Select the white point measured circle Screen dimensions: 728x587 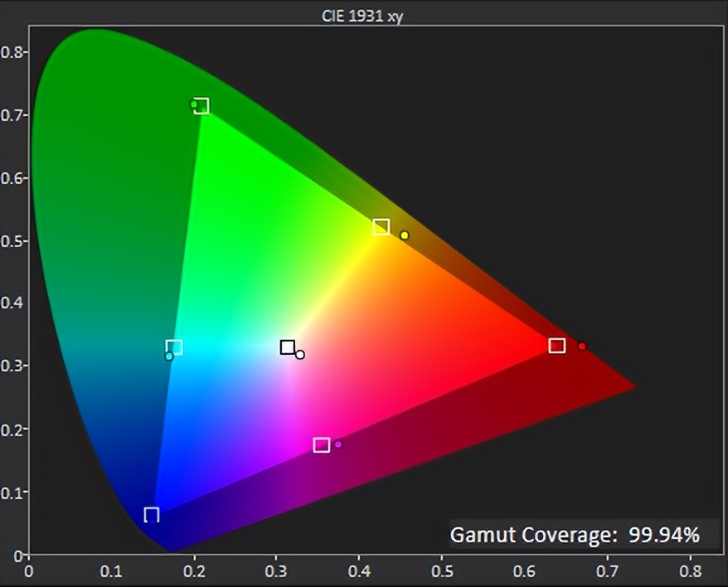point(300,355)
